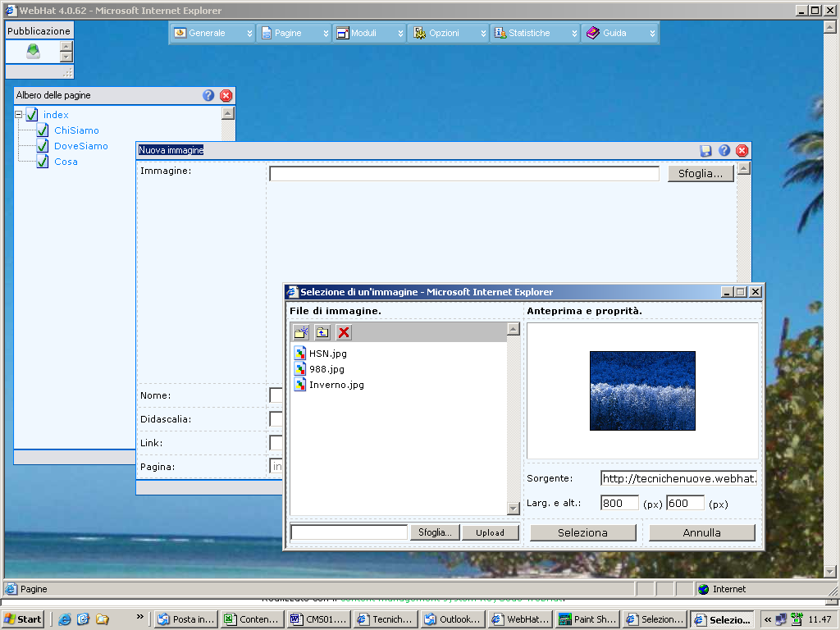This screenshot has width=840, height=630.
Task: Open the index page link
Action: pos(56,115)
